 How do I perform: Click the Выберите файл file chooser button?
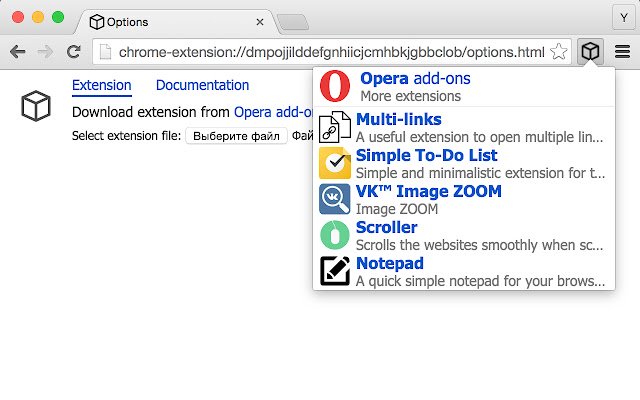[x=236, y=136]
